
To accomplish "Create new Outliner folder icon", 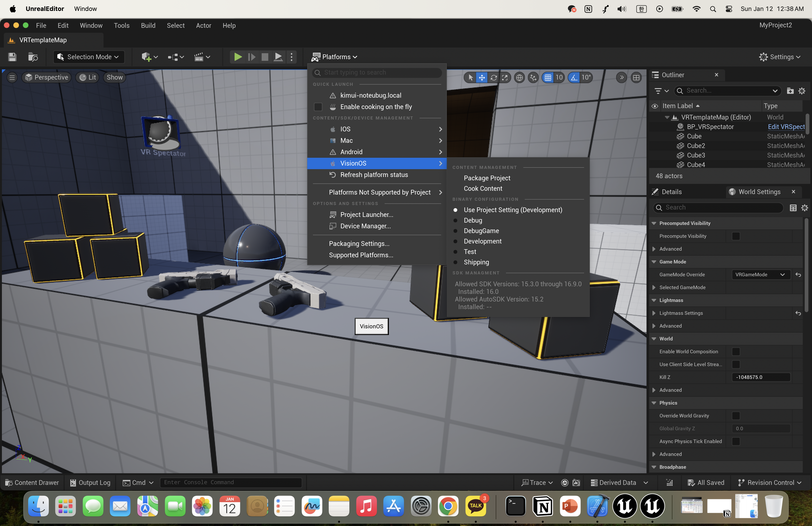I will click(x=790, y=91).
